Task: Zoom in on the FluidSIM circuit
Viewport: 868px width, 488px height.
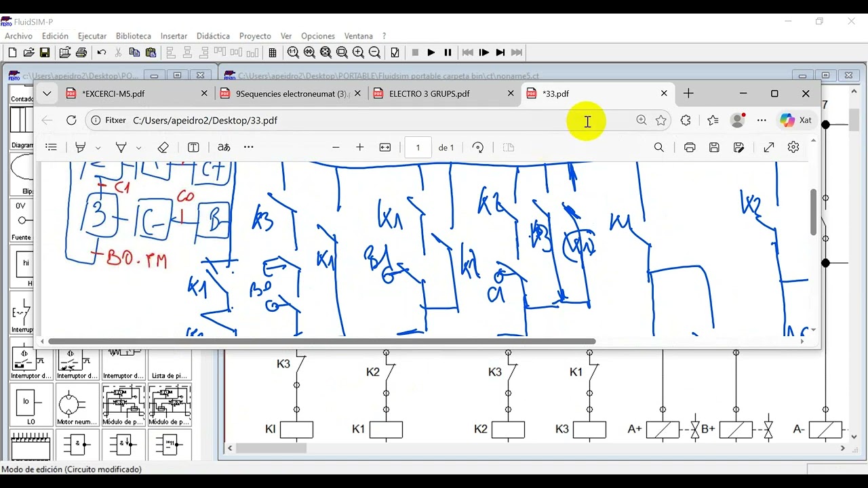Action: point(358,52)
